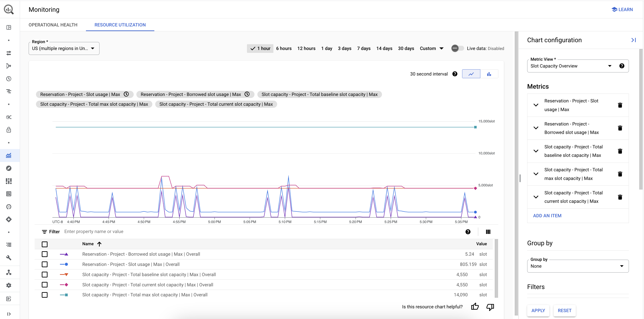644x319 pixels.
Task: Click the help icon next to 30 second interval
Action: point(455,74)
